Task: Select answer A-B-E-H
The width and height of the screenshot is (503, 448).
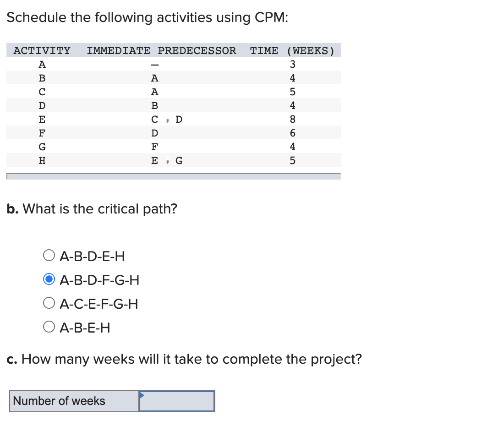Action: pyautogui.click(x=49, y=327)
